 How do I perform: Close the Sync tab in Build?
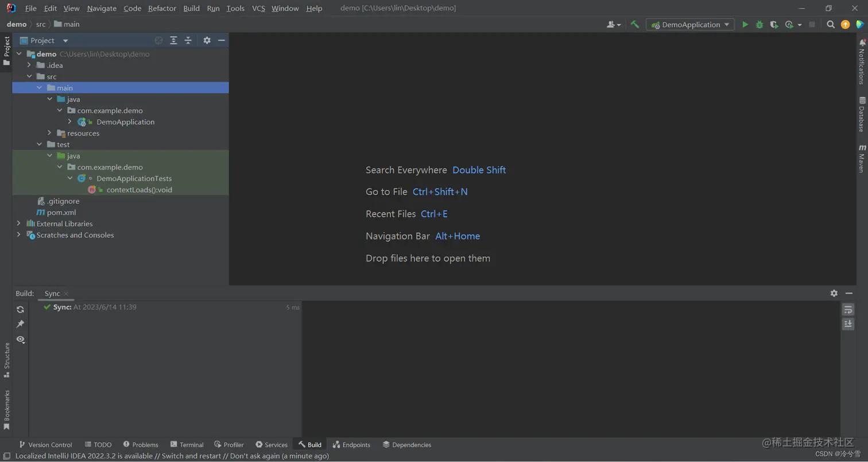[x=66, y=294]
